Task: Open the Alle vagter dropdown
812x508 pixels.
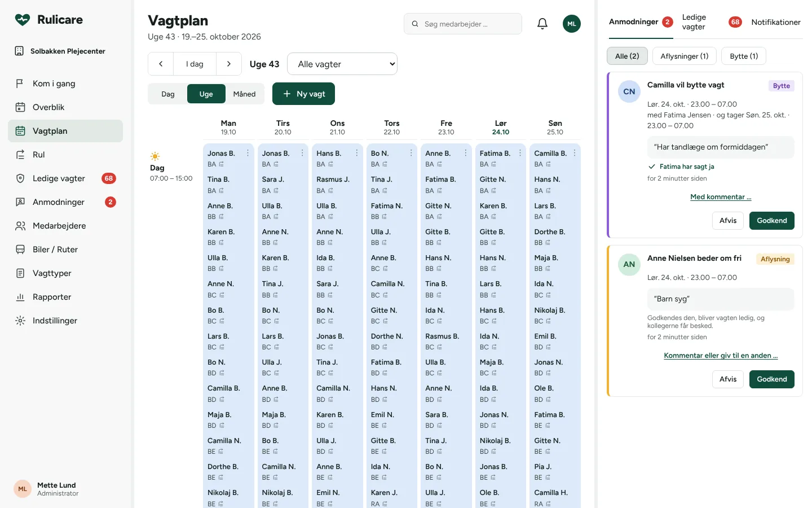Action: [x=342, y=64]
